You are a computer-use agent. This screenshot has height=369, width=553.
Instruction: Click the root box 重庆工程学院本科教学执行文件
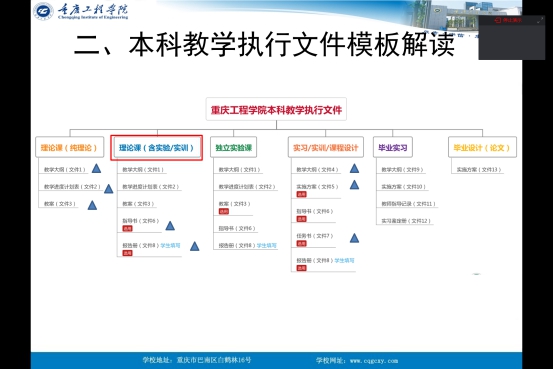276,109
